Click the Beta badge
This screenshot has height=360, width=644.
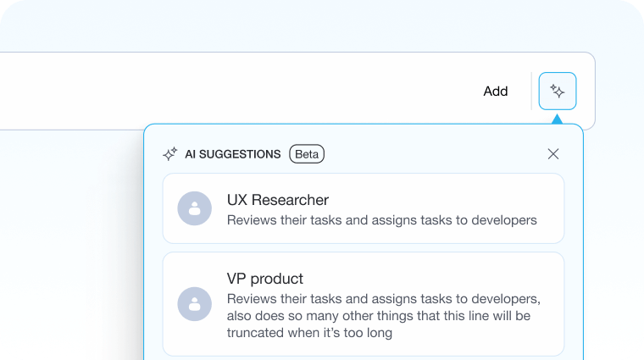pos(307,154)
